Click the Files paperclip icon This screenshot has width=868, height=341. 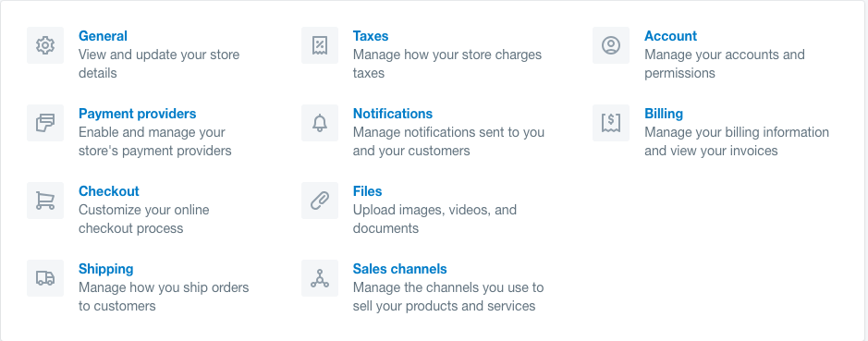pos(320,201)
